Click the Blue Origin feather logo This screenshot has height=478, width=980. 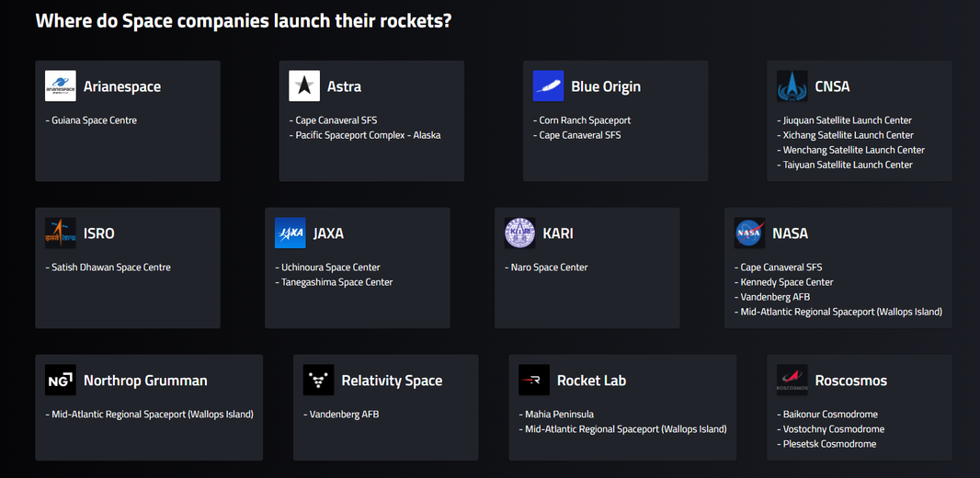[x=548, y=85]
